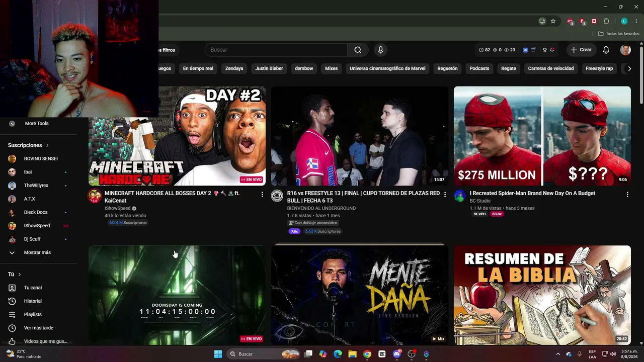Open the Mente Daña live session thumbnail

360,295
